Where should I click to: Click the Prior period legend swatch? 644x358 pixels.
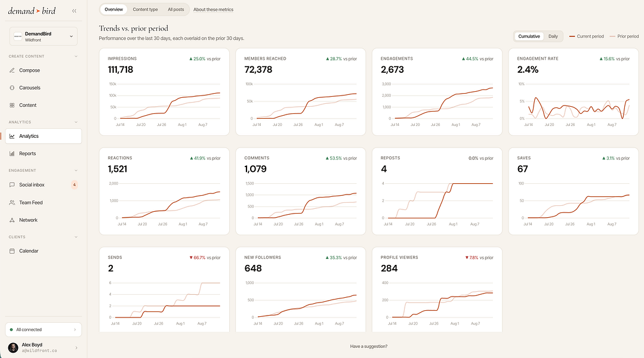point(612,36)
